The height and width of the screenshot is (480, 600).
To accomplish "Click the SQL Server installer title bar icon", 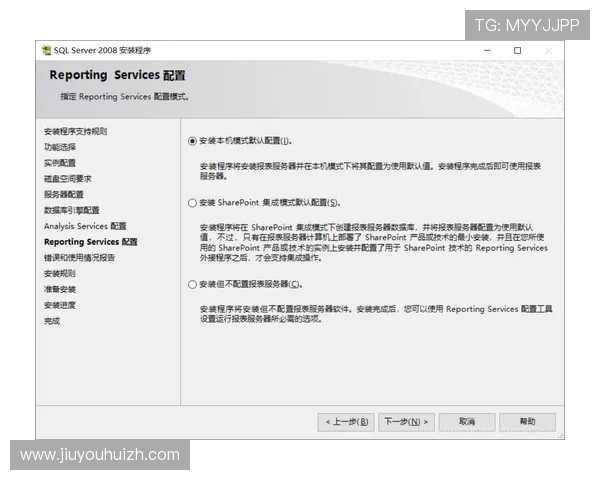I will point(46,50).
